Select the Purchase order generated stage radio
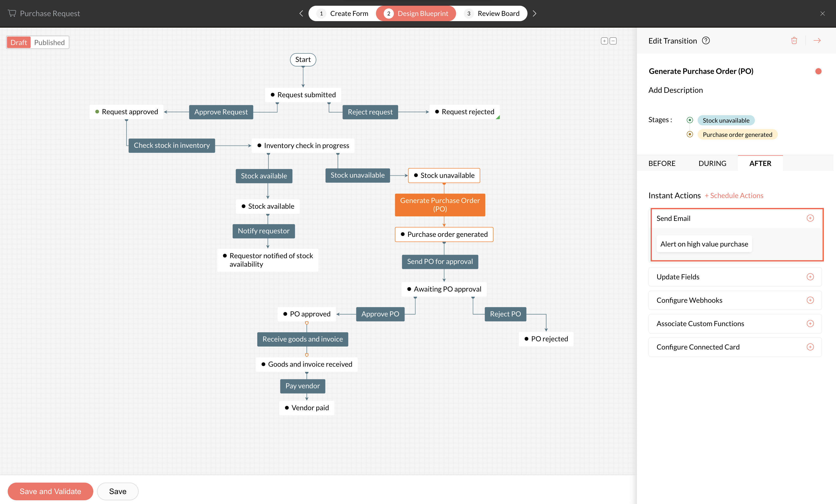Image resolution: width=836 pixels, height=504 pixels. 690,134
